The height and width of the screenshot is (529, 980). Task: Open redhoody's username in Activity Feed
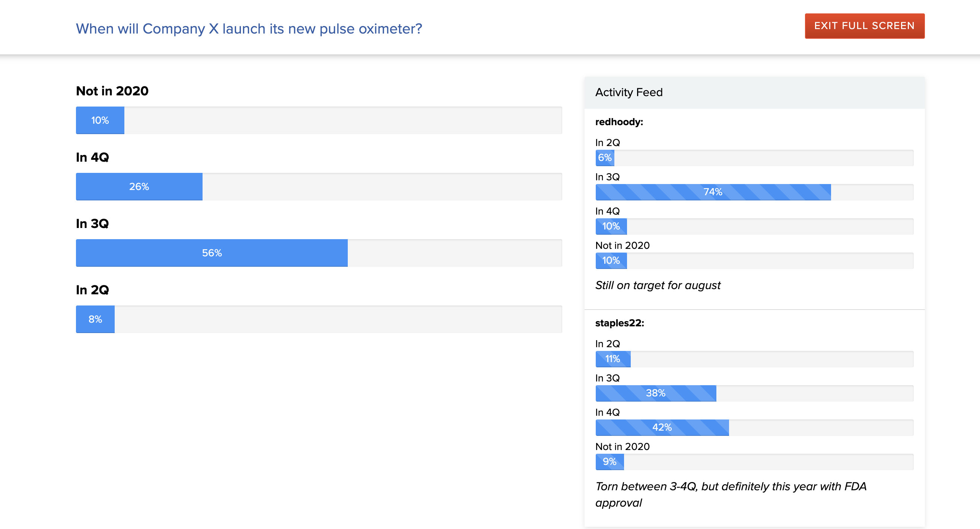pyautogui.click(x=619, y=122)
